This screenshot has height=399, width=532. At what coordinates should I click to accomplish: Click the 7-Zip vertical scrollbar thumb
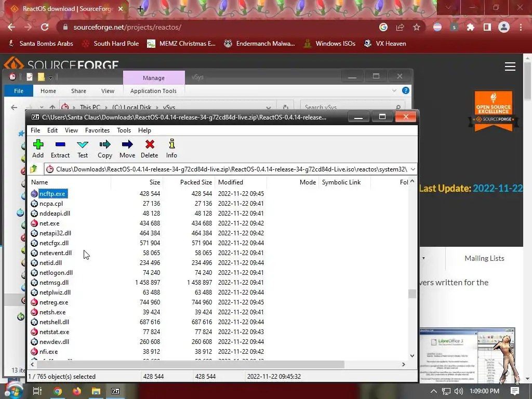(x=412, y=294)
